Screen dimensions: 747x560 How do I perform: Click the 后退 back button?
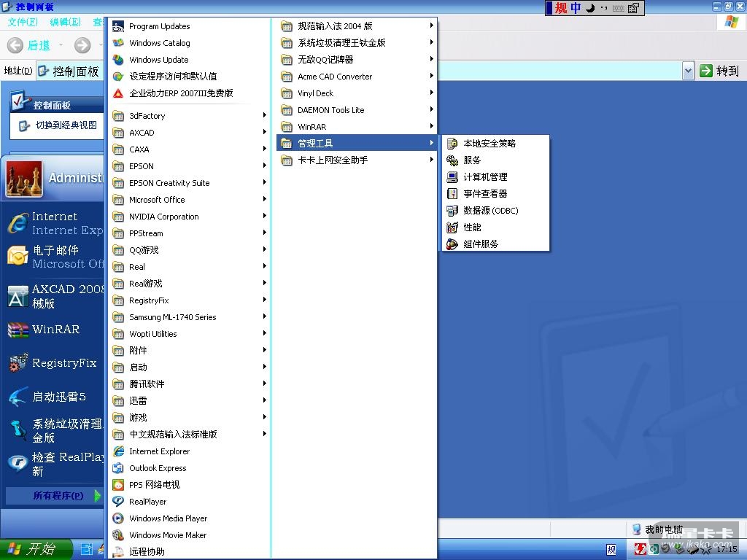click(x=29, y=45)
